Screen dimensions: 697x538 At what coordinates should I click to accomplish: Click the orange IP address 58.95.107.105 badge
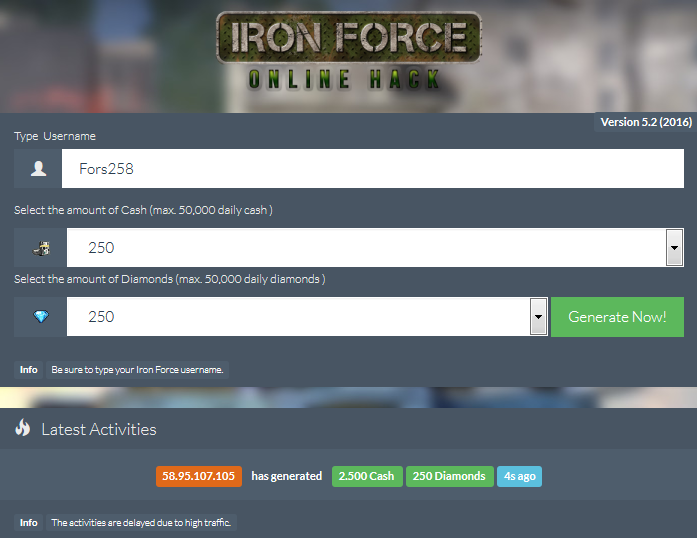click(199, 476)
